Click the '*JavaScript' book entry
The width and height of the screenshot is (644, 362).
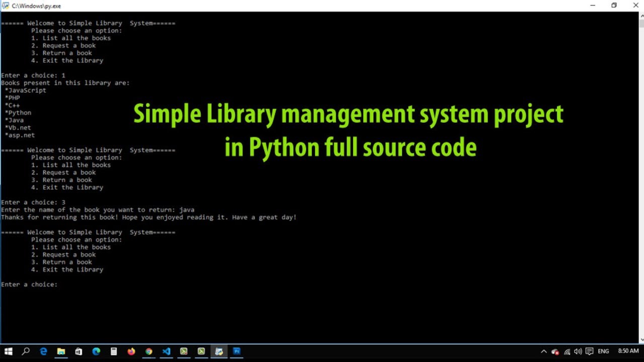pos(26,90)
